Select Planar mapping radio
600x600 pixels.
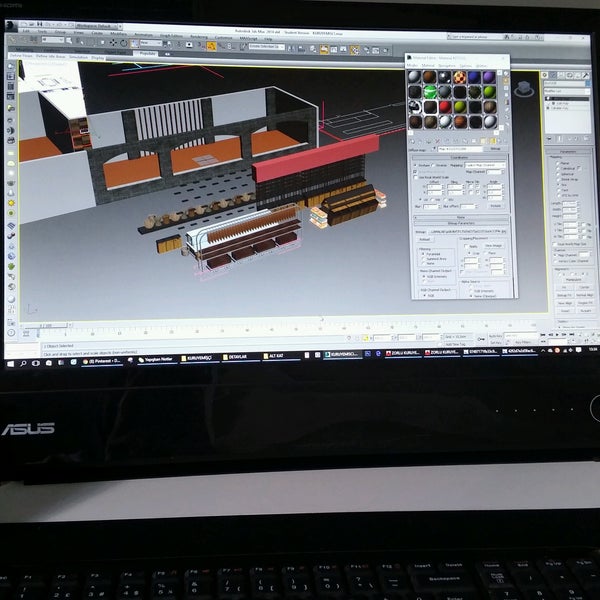(x=558, y=163)
